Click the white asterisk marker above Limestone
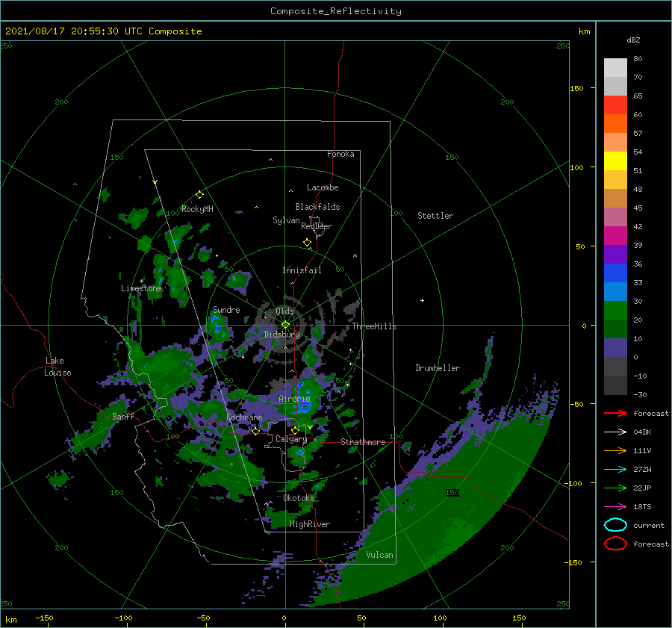This screenshot has width=672, height=628. click(x=141, y=282)
